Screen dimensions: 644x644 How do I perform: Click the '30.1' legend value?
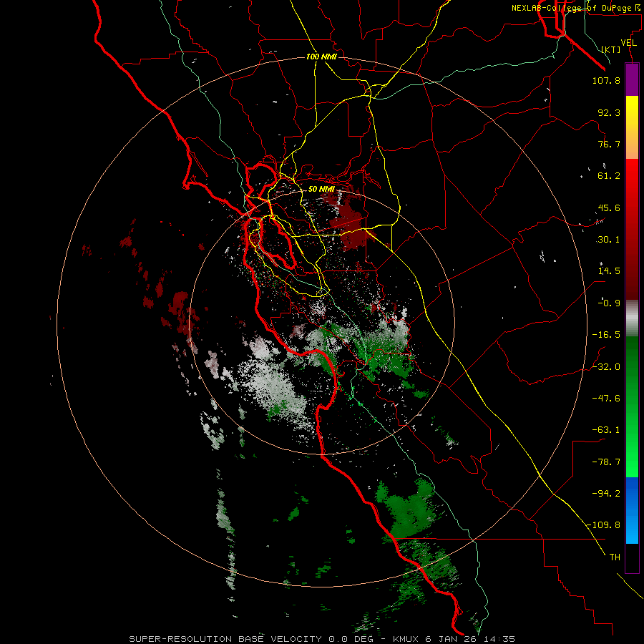609,240
